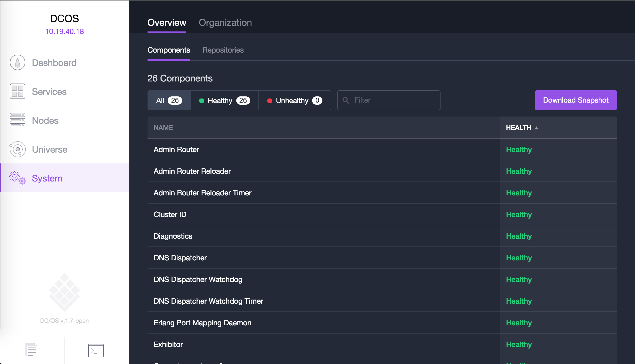This screenshot has width=635, height=364.
Task: Click the Nodes server stack icon
Action: (x=18, y=120)
